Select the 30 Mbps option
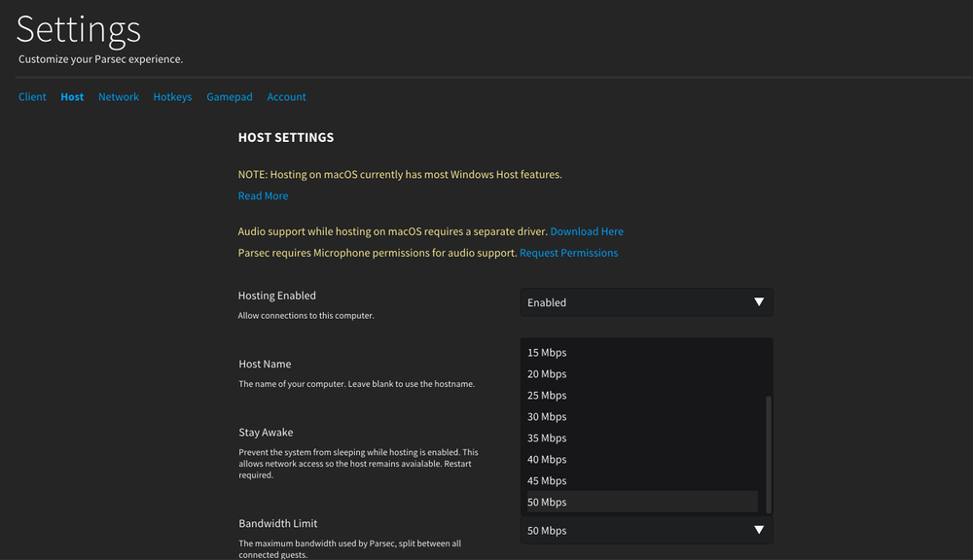 click(642, 417)
